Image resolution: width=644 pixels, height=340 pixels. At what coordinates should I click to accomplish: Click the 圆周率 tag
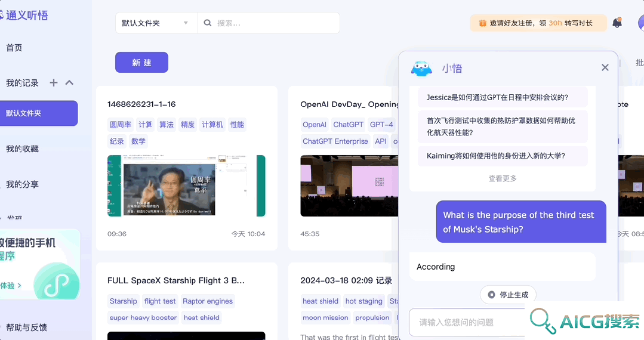[121, 125]
